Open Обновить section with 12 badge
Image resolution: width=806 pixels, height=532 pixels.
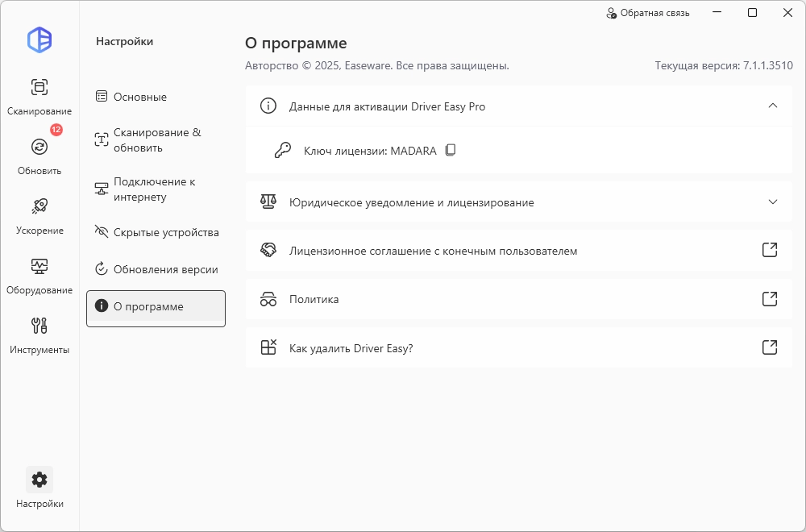point(39,154)
